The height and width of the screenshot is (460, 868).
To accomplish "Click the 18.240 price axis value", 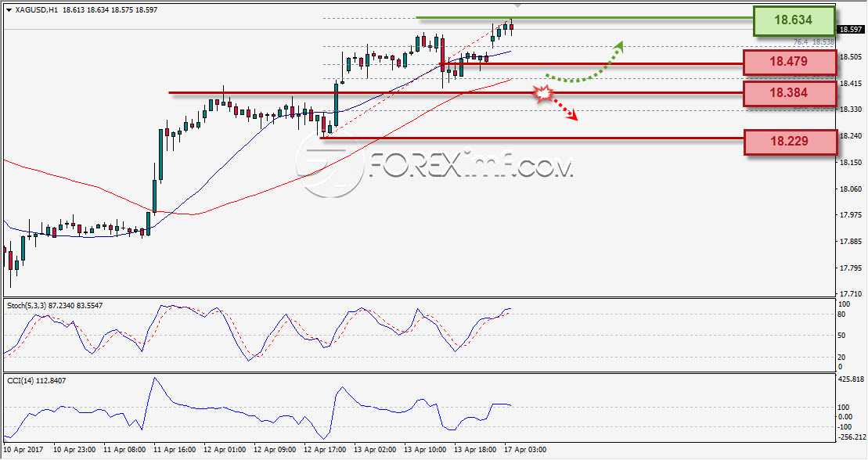I will coord(851,136).
